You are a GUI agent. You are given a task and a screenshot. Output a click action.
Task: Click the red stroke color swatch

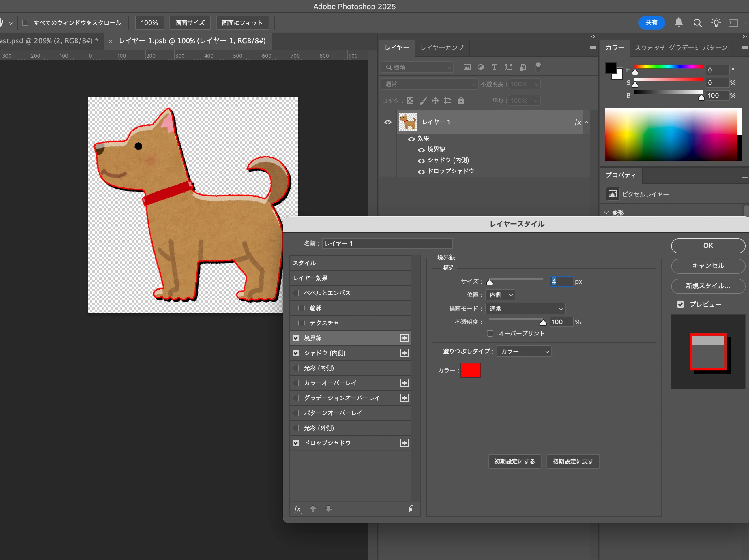pyautogui.click(x=470, y=370)
